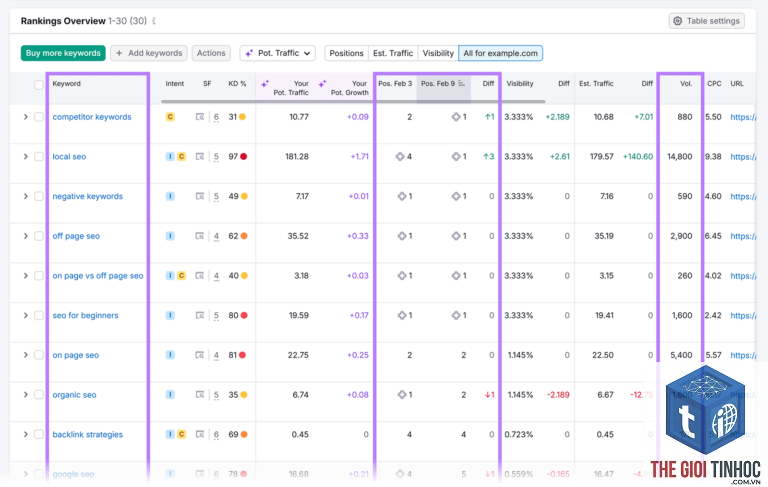768x487 pixels.
Task: Sort by the Keyword column header
Action: click(x=67, y=84)
